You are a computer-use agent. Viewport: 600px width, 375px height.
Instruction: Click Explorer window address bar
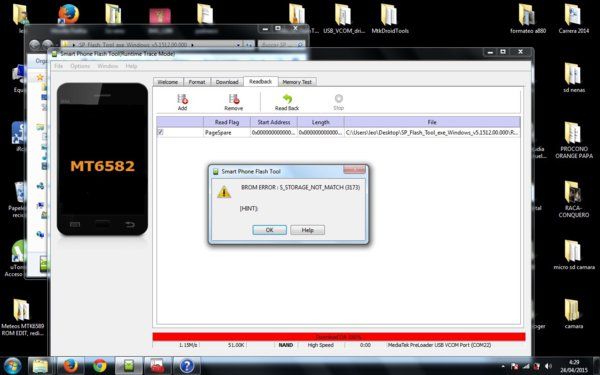[152, 45]
